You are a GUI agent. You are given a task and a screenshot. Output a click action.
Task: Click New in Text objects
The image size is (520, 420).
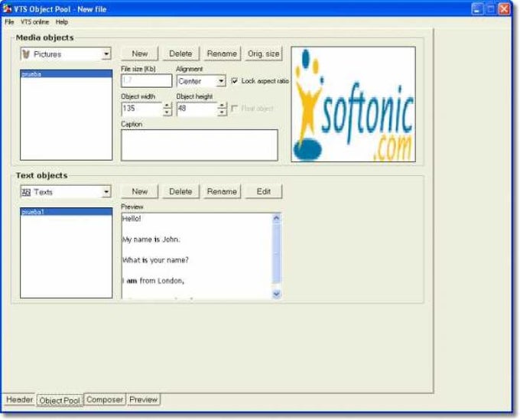click(x=140, y=191)
